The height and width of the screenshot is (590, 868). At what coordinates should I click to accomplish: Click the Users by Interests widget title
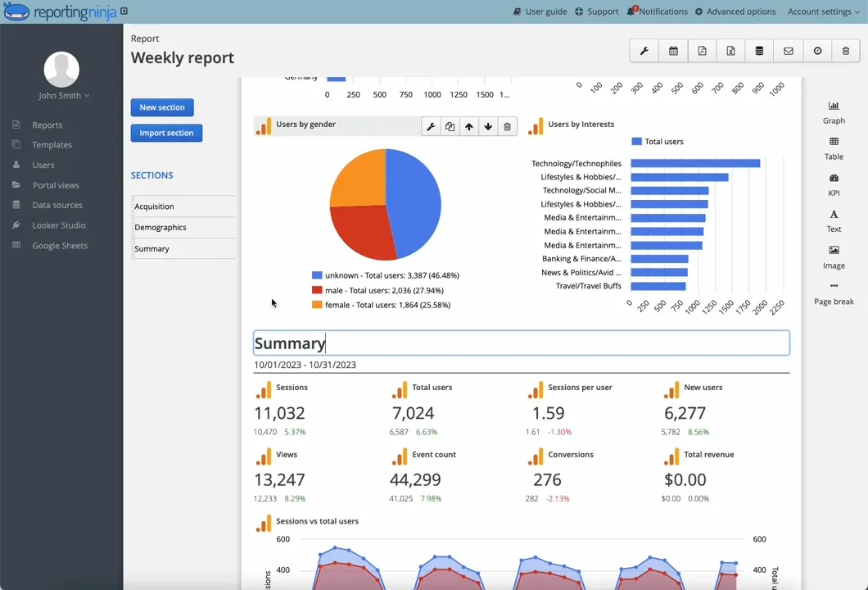(x=581, y=125)
